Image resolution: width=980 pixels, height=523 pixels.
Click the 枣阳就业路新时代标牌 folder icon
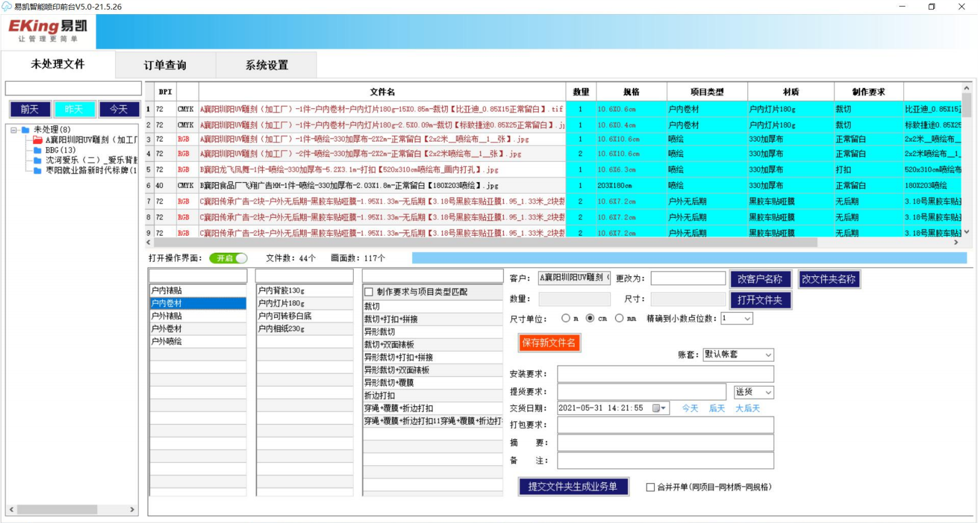38,170
